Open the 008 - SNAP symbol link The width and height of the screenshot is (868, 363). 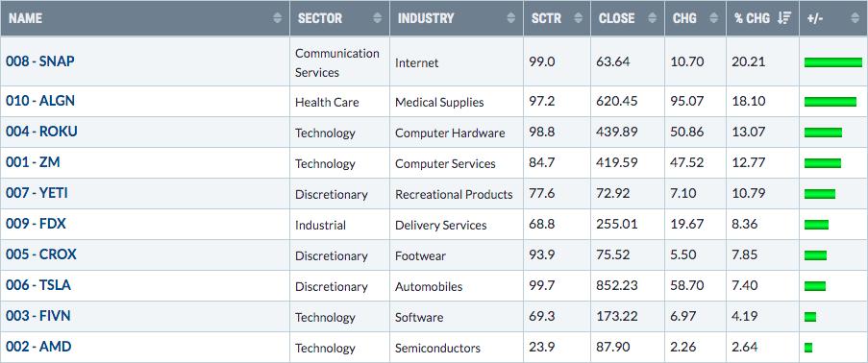39,60
